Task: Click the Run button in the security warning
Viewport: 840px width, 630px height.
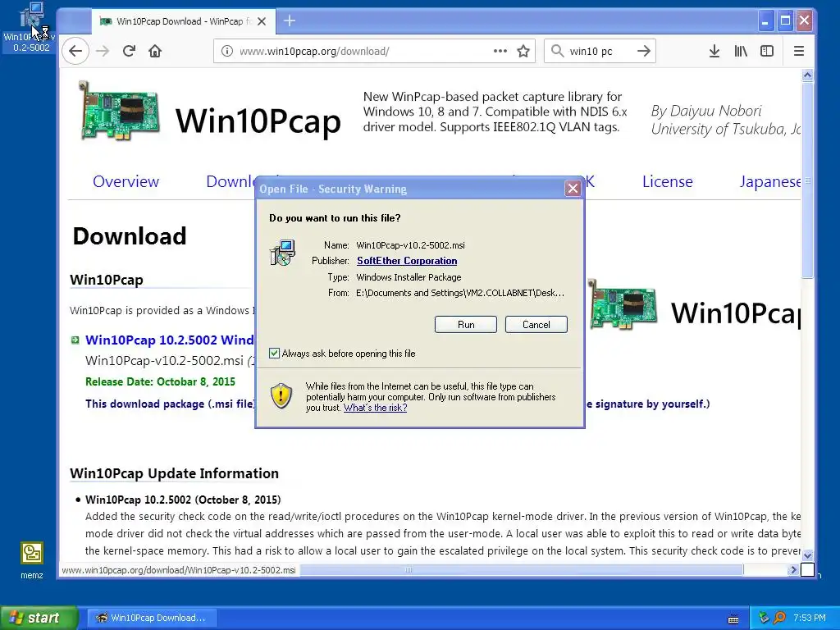Action: coord(466,325)
